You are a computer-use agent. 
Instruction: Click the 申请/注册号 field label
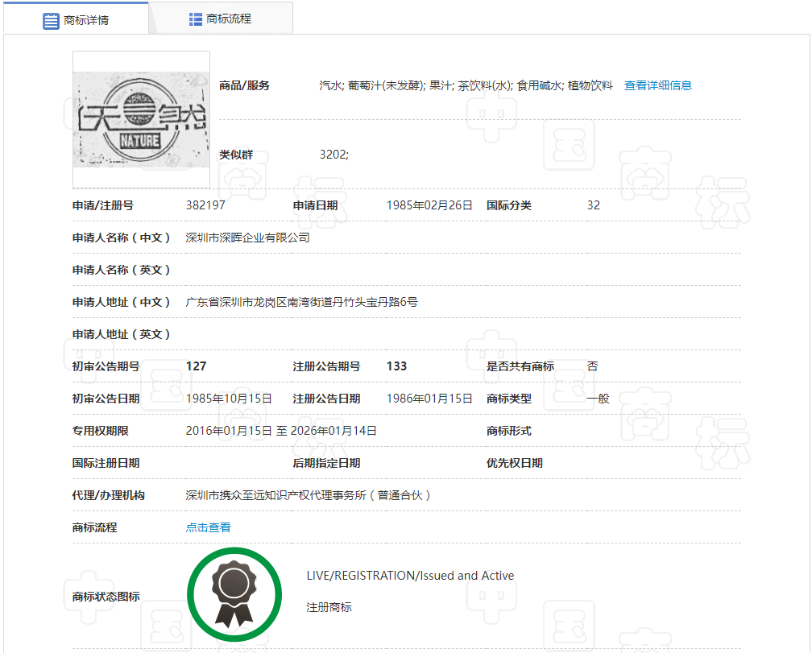point(102,205)
